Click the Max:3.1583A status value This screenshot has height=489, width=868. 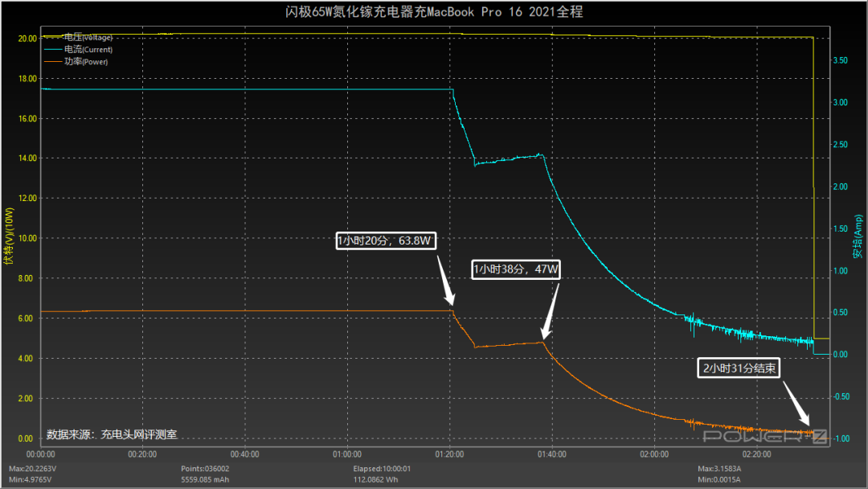pyautogui.click(x=719, y=469)
